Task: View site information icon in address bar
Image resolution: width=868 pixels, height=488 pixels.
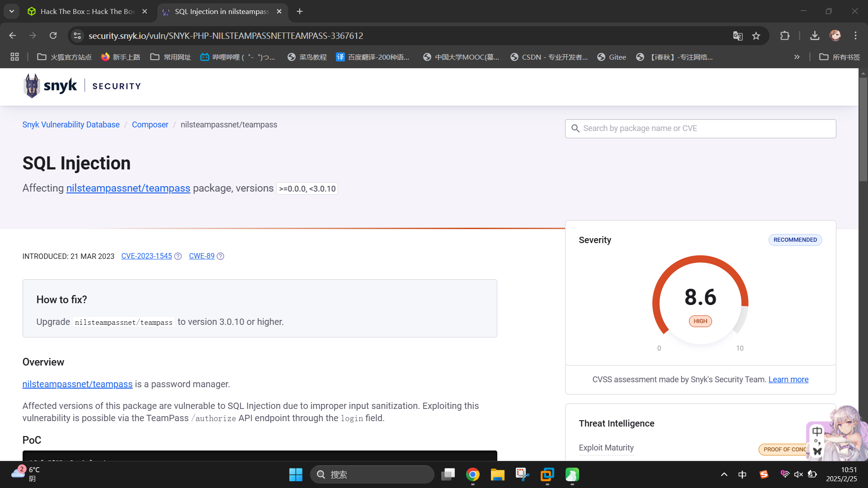Action: click(77, 36)
